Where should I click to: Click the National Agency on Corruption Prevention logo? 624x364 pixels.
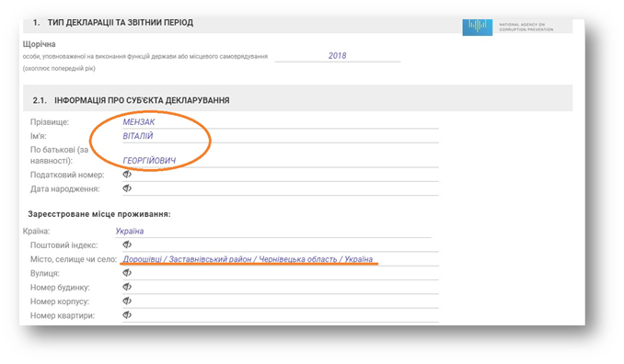click(477, 27)
